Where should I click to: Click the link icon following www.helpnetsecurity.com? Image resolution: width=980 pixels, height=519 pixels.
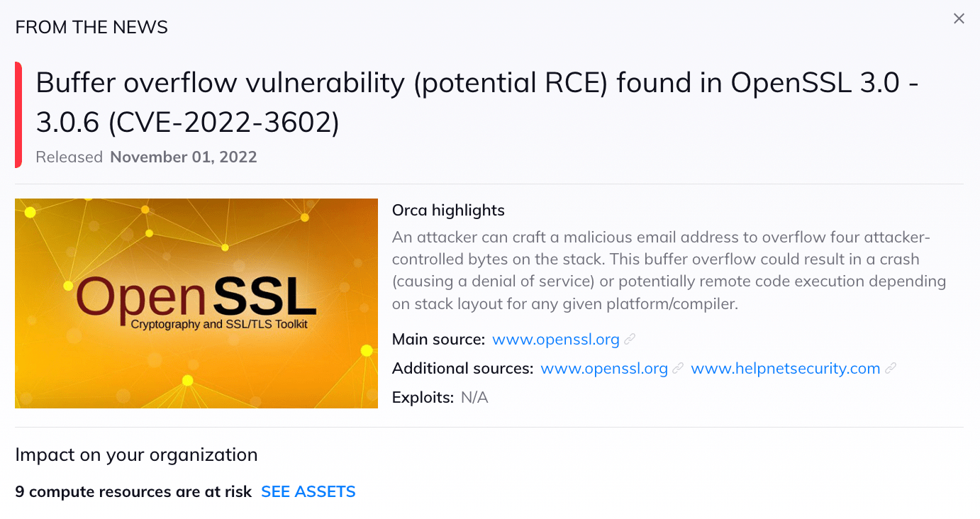coord(891,369)
